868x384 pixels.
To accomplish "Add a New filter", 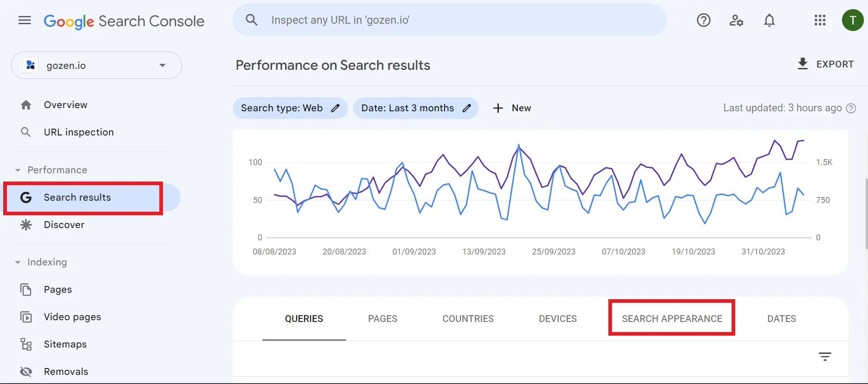I will point(512,108).
